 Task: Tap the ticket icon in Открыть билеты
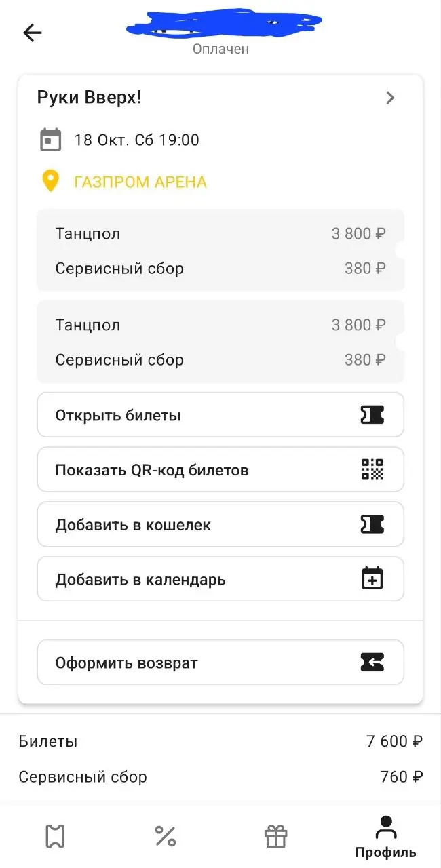tap(372, 415)
